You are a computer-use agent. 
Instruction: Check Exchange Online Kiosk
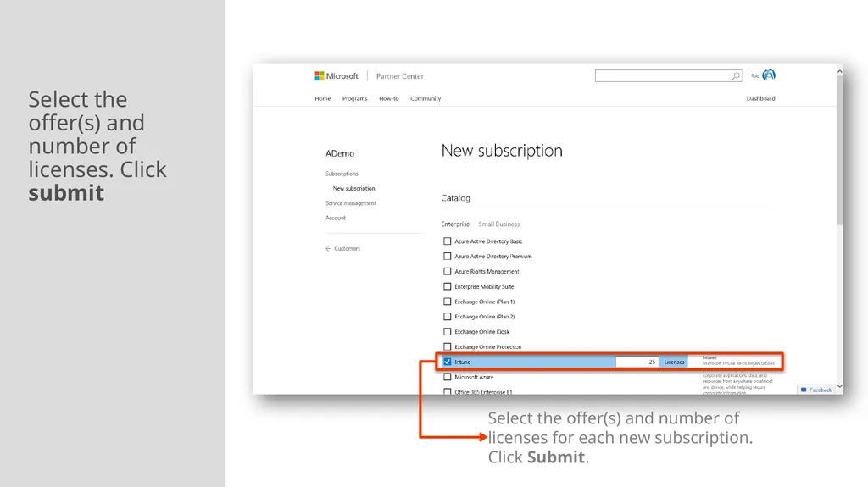click(x=448, y=331)
